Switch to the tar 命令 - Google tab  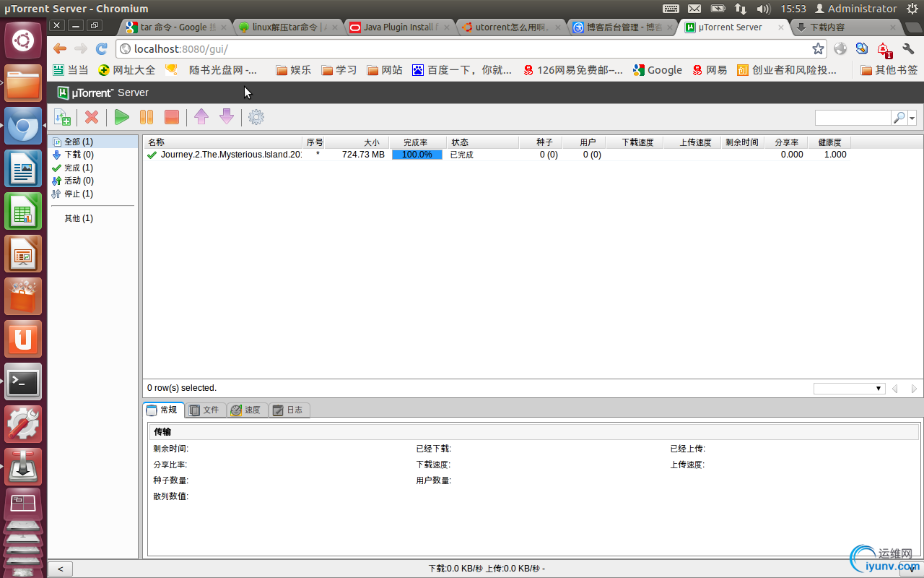[176, 27]
